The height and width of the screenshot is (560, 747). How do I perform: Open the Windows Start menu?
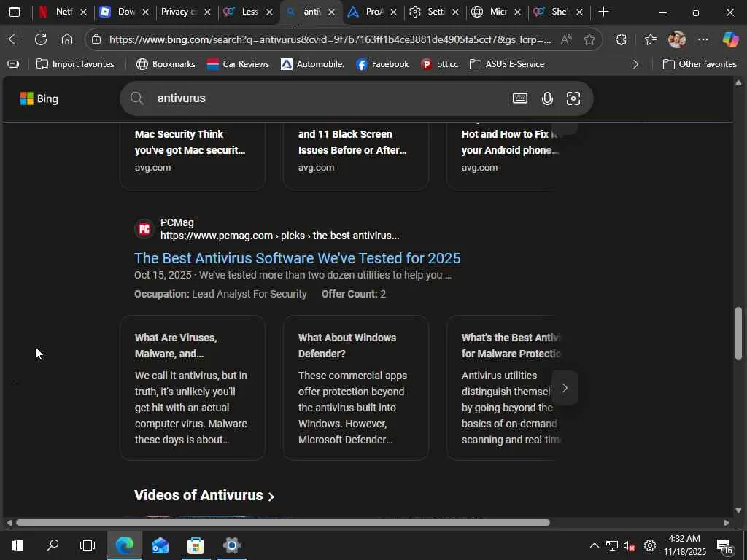coord(18,545)
